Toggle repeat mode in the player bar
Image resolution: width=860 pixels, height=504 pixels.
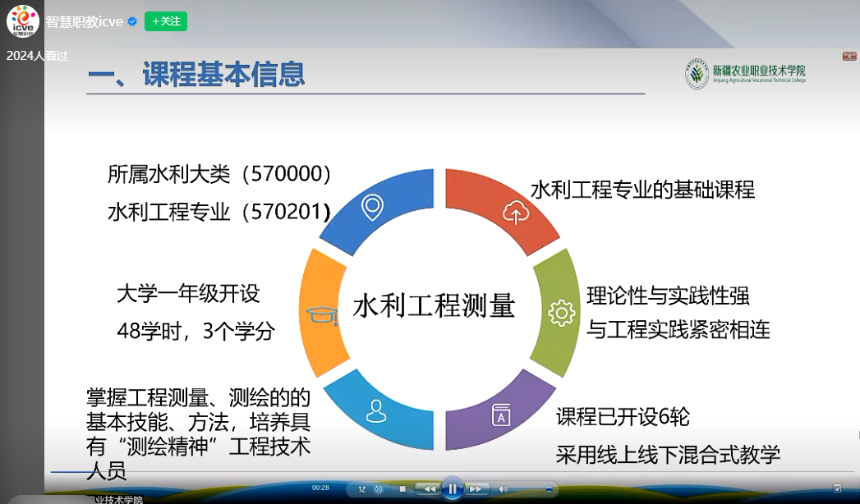379,489
